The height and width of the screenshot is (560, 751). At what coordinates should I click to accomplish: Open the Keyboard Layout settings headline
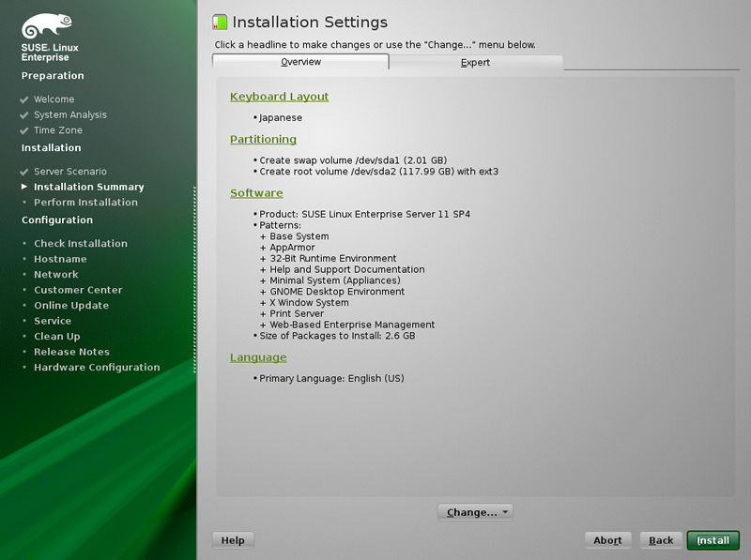pyautogui.click(x=279, y=97)
